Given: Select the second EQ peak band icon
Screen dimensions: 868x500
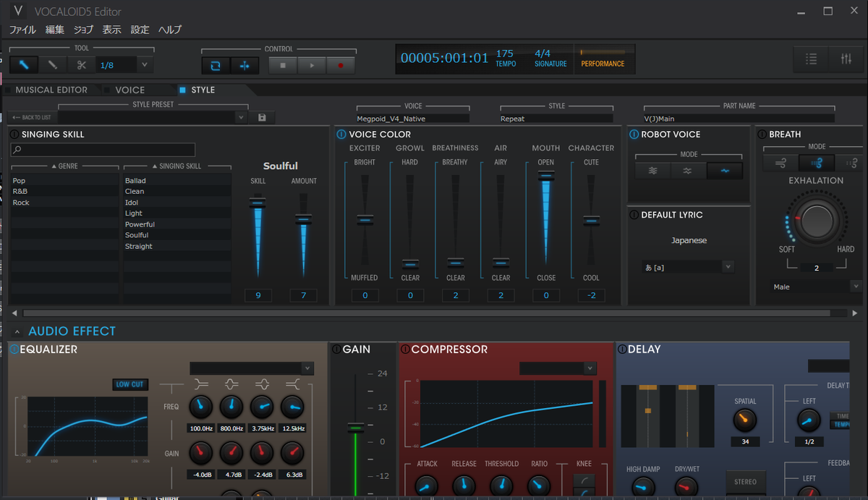Looking at the screenshot, I should (231, 384).
